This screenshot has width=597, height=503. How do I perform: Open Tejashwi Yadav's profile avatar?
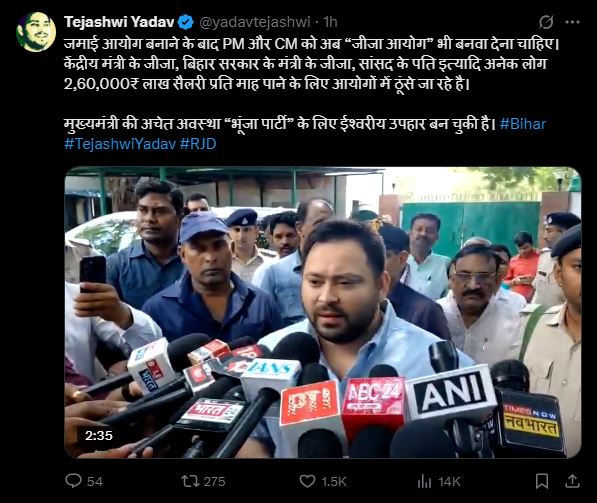[x=36, y=32]
